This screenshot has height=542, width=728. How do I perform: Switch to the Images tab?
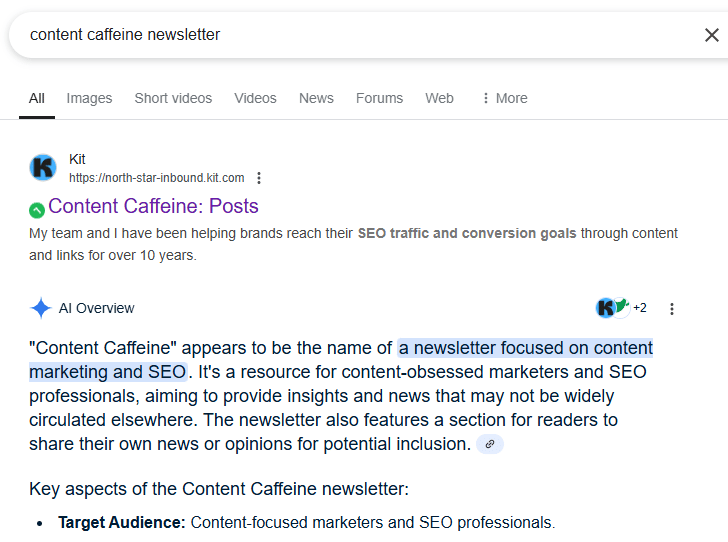pos(89,98)
